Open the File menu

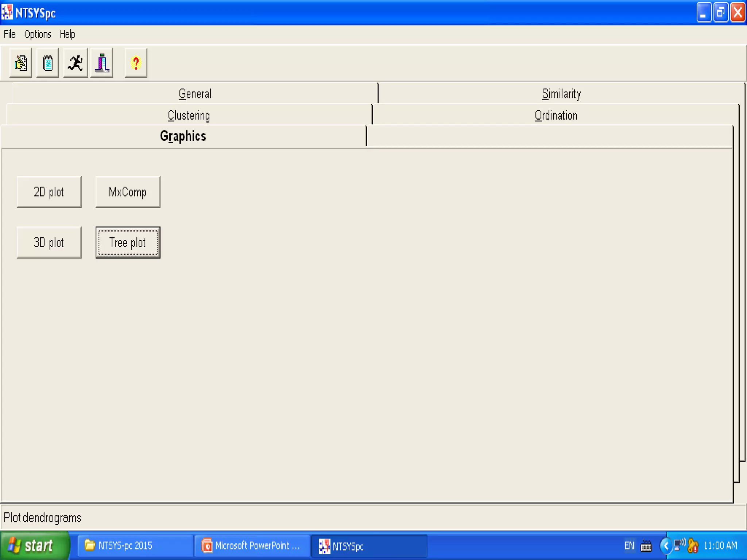coord(10,34)
